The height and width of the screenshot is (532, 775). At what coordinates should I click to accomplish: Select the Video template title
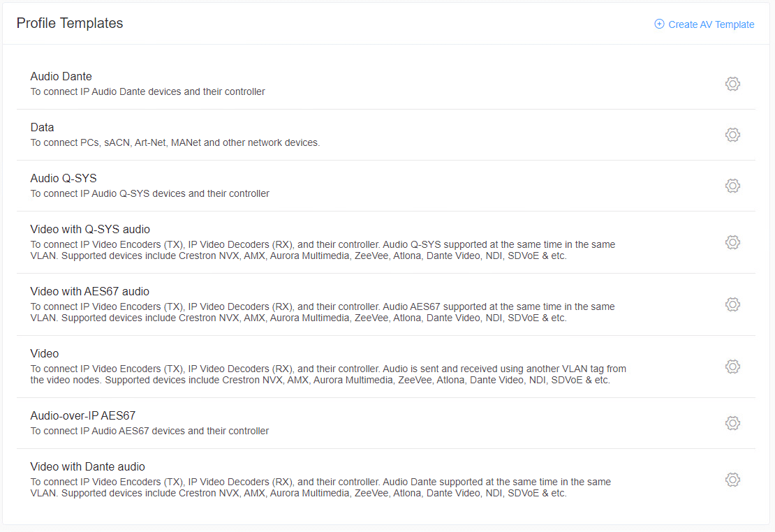[x=45, y=353]
